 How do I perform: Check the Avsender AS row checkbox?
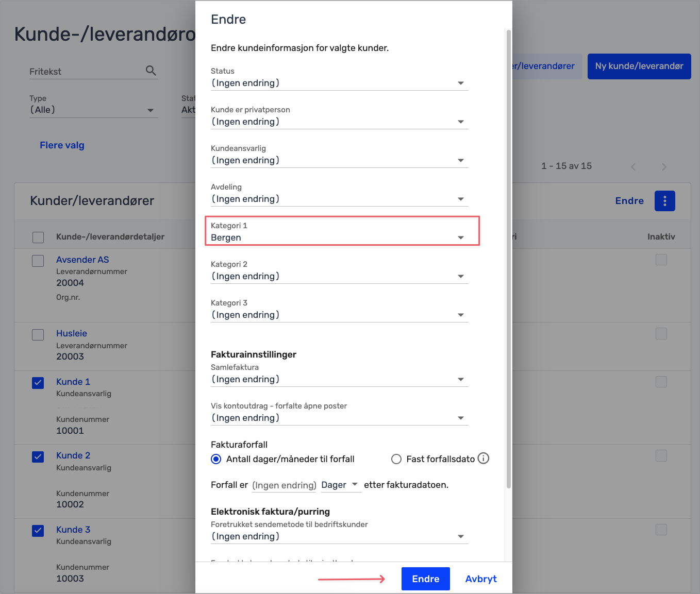pos(38,261)
